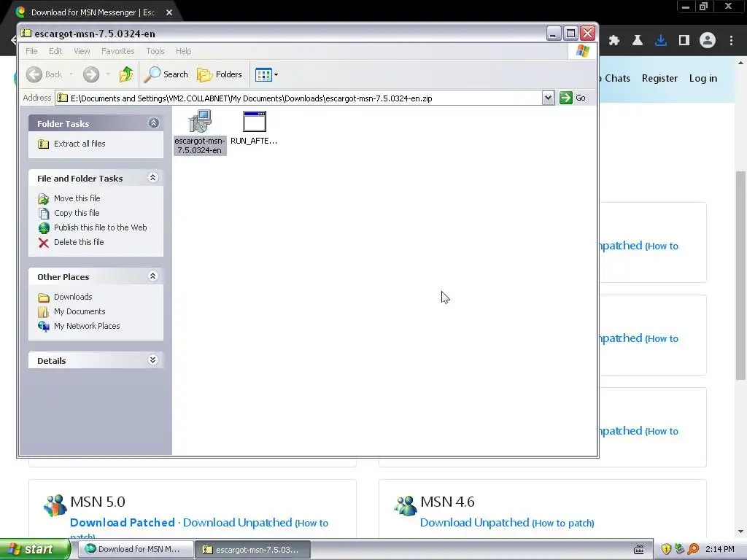The height and width of the screenshot is (560, 747).
Task: Click the Up folder arrow icon
Action: pyautogui.click(x=125, y=74)
